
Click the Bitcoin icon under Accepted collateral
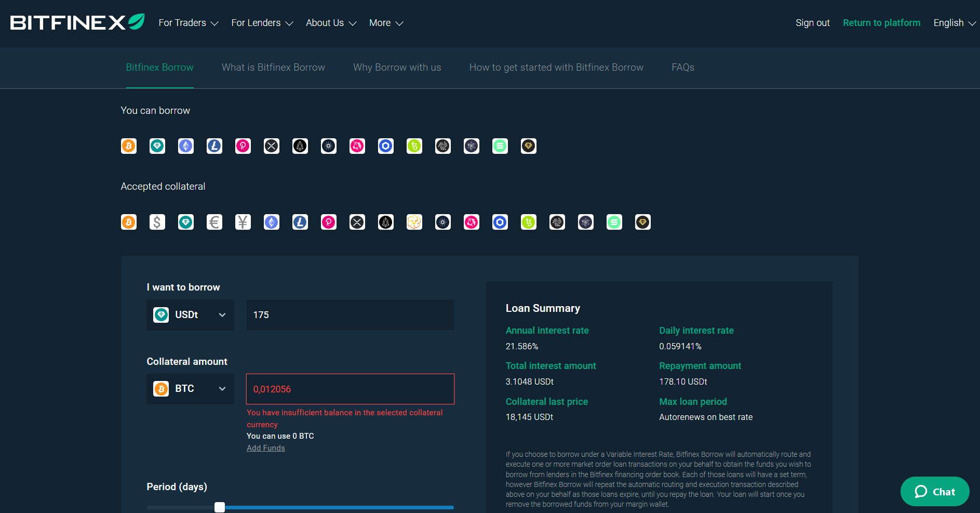[x=129, y=222]
